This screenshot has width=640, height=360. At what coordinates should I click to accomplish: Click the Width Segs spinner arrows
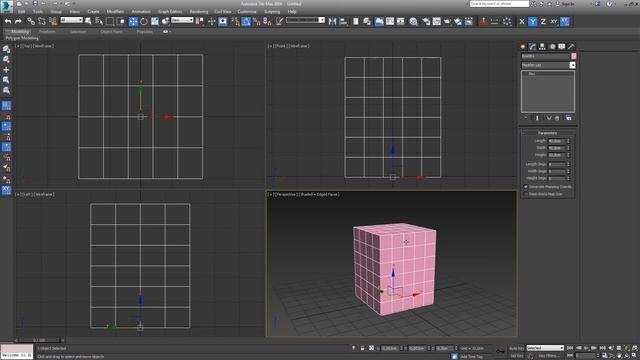tap(568, 171)
